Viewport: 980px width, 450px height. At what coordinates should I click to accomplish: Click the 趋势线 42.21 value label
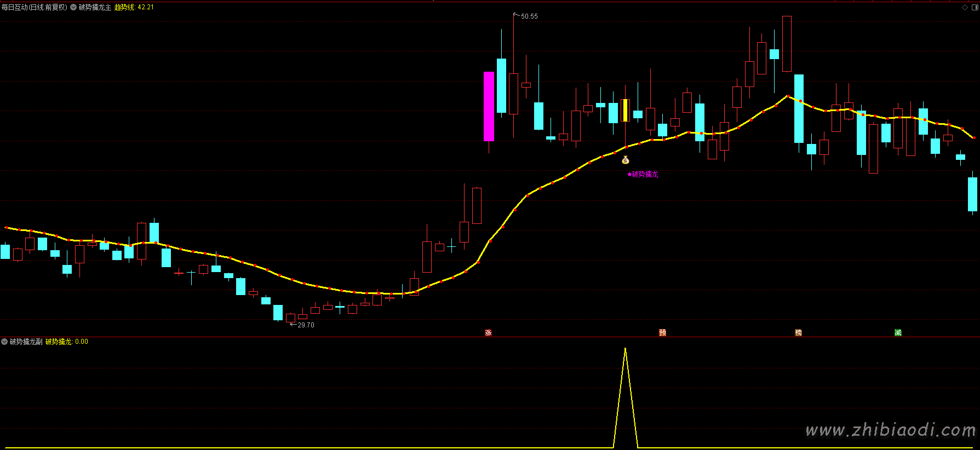(134, 7)
